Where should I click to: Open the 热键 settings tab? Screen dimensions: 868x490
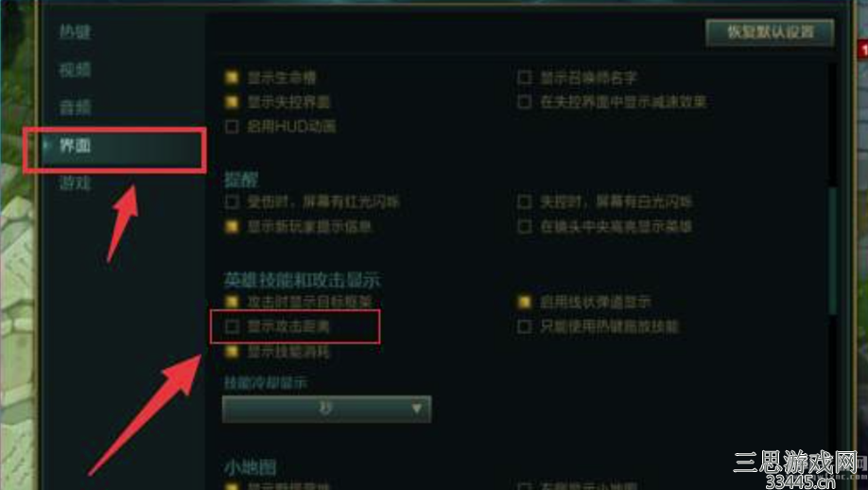[x=75, y=32]
